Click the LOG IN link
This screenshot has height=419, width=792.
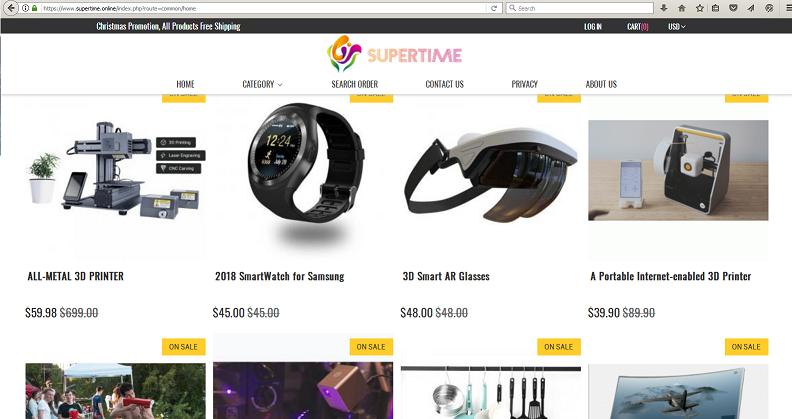tap(592, 26)
